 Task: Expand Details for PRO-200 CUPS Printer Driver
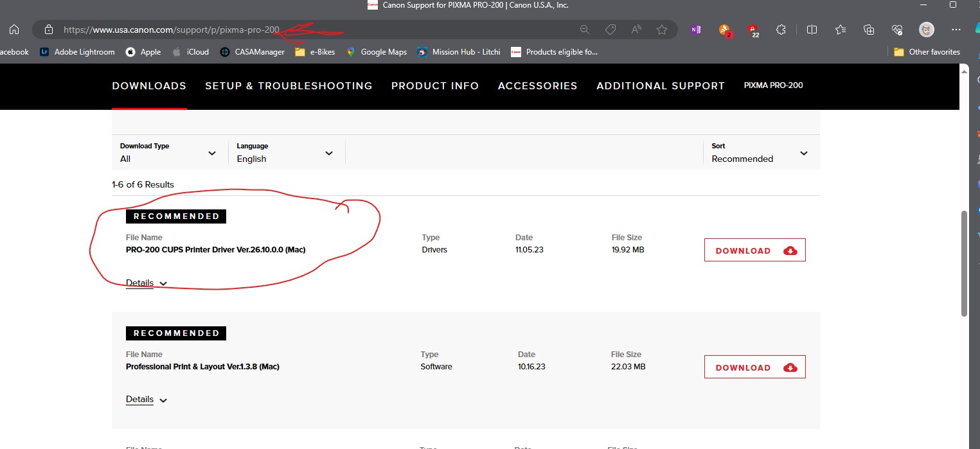tap(146, 283)
